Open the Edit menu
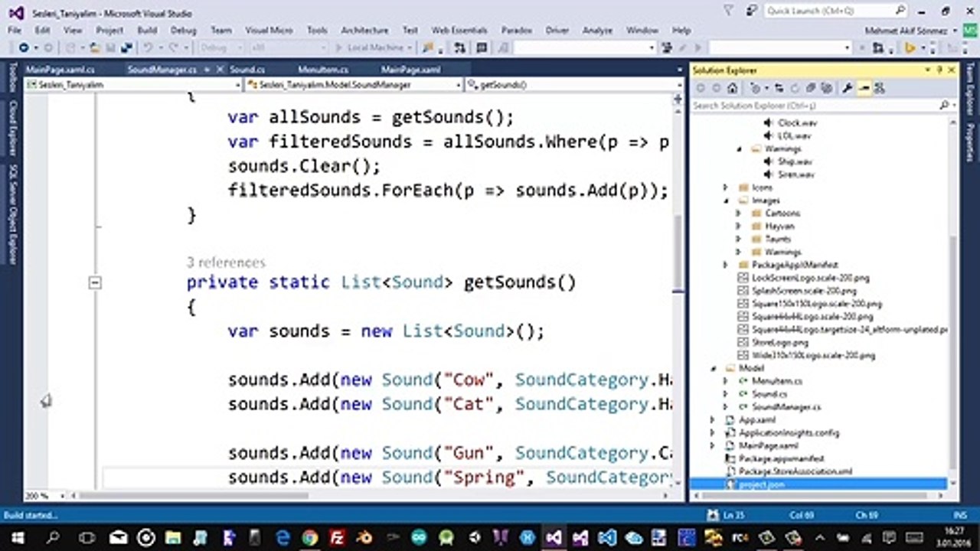The image size is (980, 551). pos(42,30)
